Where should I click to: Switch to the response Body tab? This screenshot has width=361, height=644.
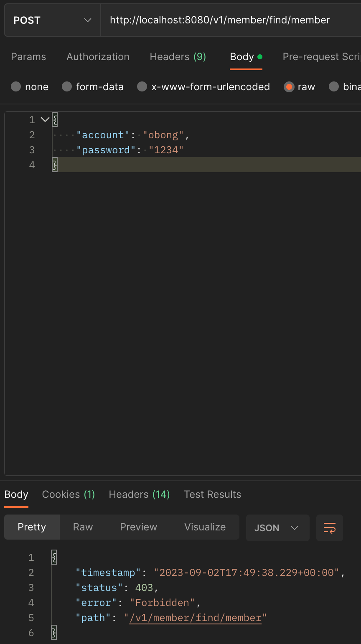click(16, 494)
